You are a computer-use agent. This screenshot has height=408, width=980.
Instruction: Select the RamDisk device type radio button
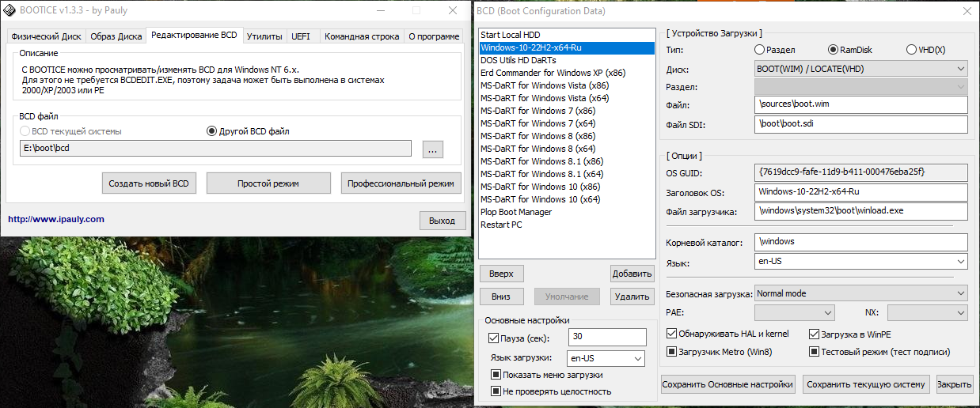tap(832, 50)
